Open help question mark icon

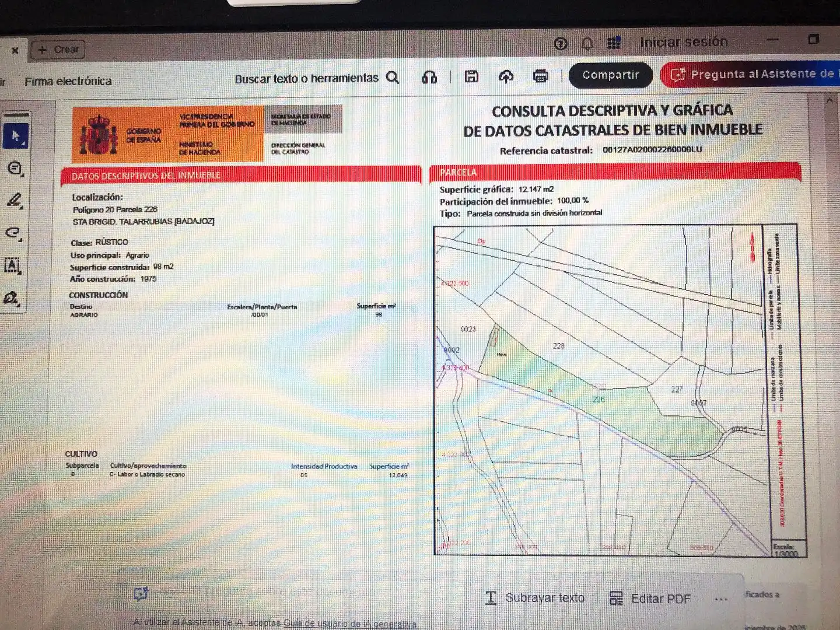tap(561, 44)
